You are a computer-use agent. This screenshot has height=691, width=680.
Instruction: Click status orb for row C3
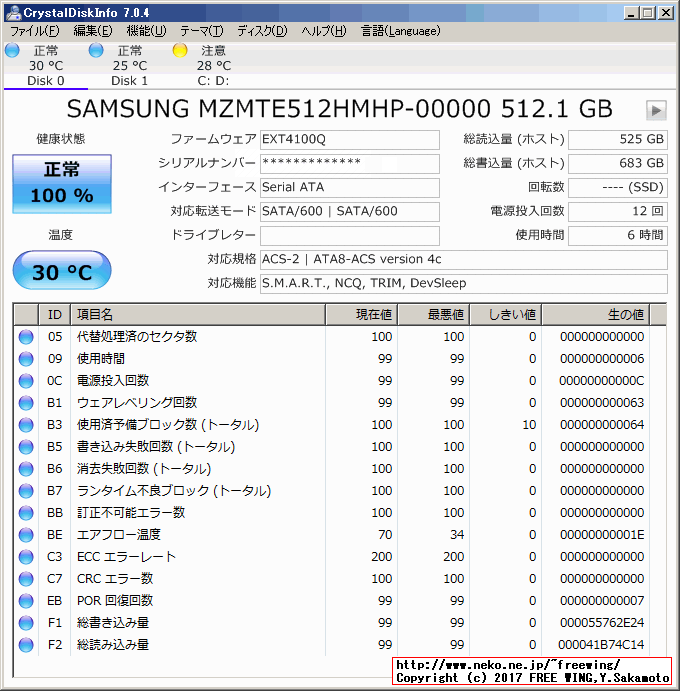[26, 557]
